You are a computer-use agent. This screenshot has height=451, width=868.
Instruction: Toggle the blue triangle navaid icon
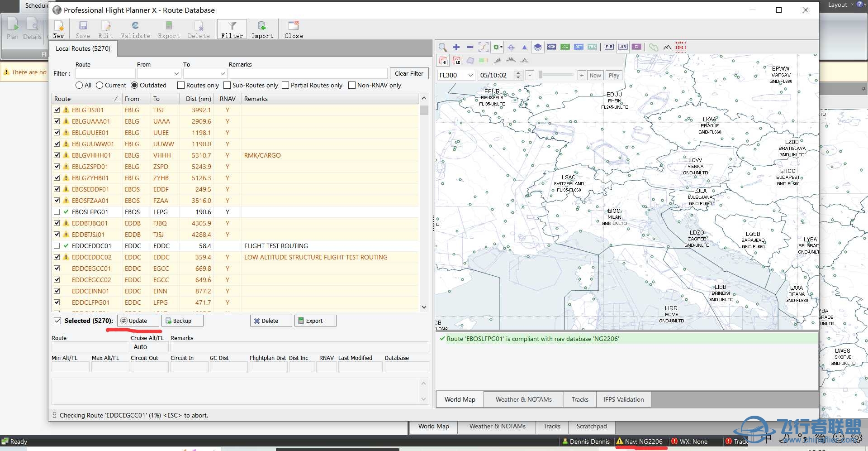pos(524,47)
